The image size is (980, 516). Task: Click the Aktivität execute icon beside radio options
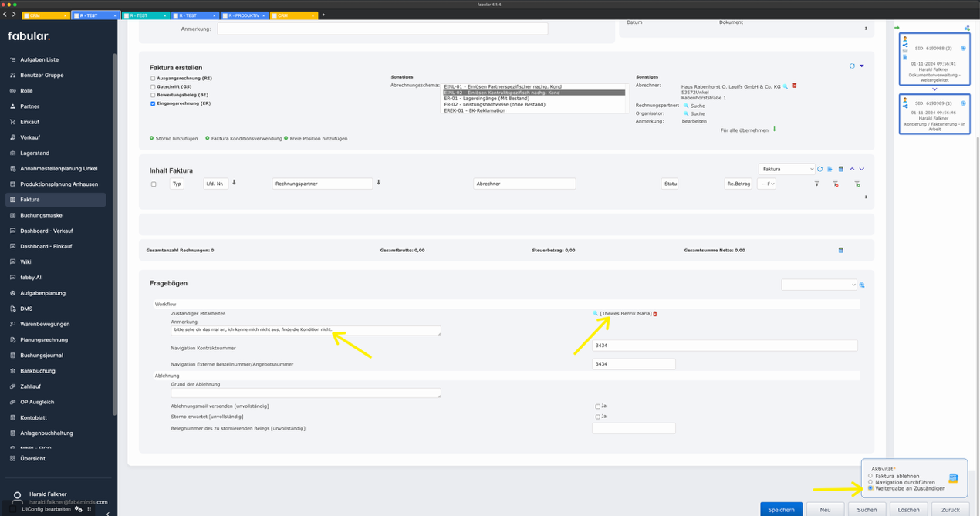(953, 478)
